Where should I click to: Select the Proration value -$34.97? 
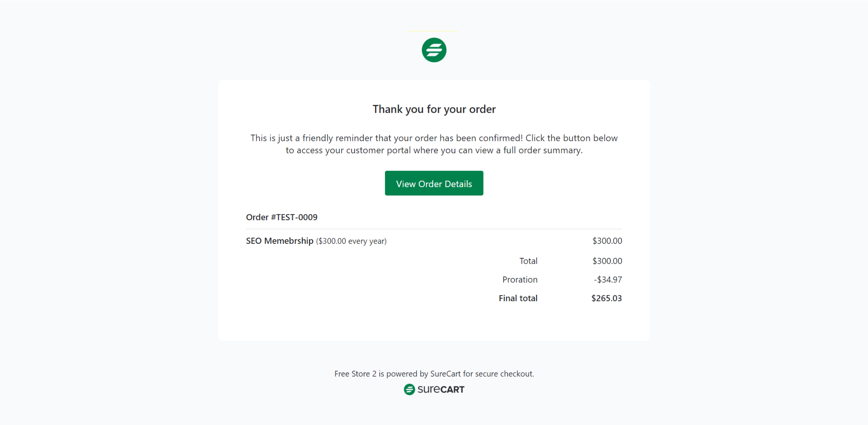pyautogui.click(x=608, y=279)
